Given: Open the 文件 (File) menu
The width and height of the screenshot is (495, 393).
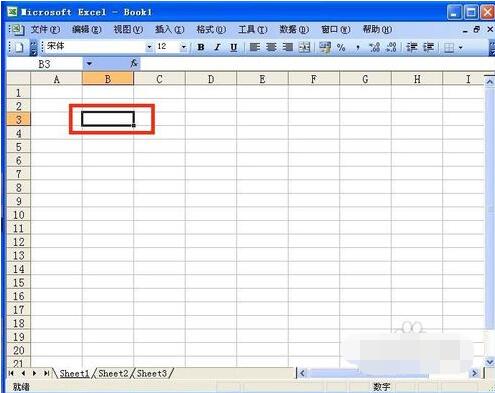Looking at the screenshot, I should coord(45,30).
